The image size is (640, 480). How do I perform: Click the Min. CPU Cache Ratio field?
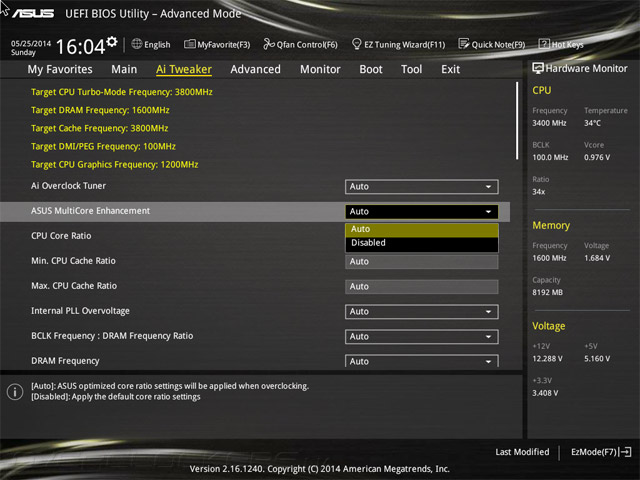click(x=422, y=262)
